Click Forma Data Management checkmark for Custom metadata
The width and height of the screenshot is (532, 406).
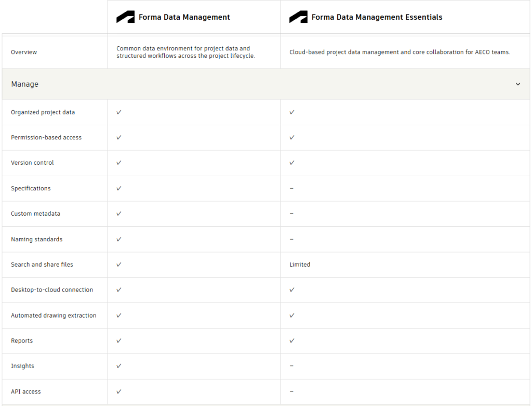point(119,214)
